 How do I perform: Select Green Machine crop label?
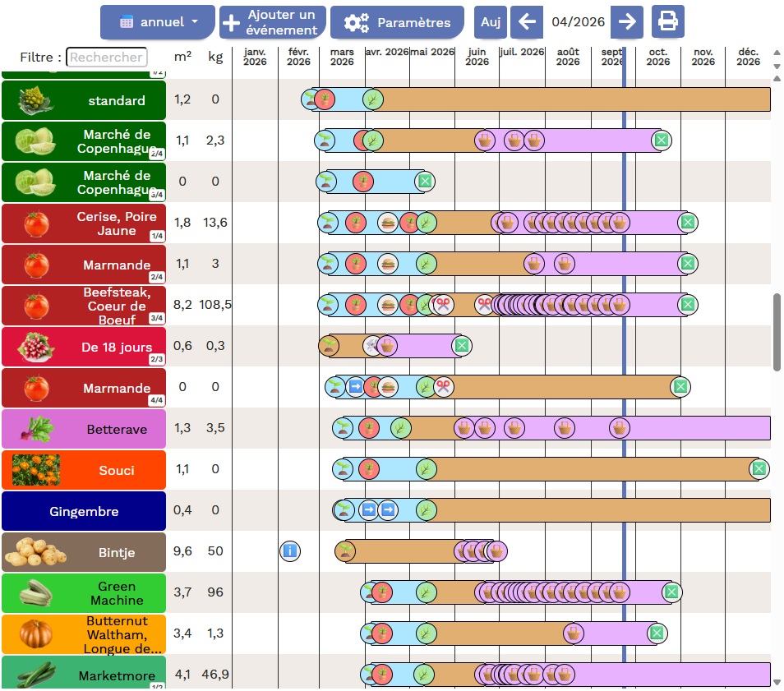[x=84, y=593]
